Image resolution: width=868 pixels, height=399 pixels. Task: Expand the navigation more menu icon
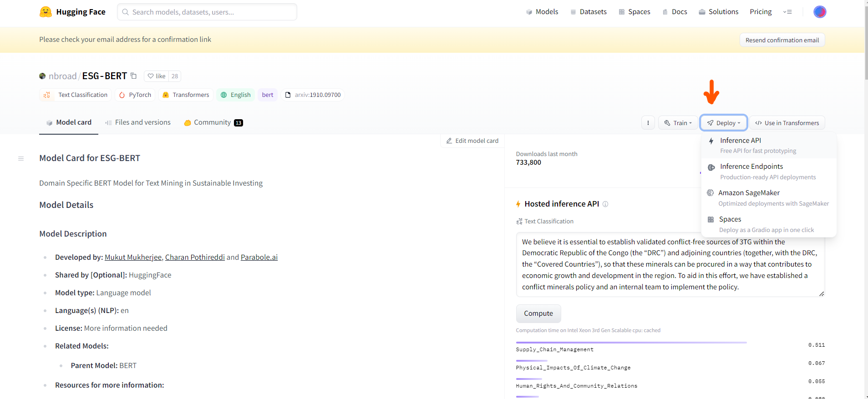pos(787,12)
